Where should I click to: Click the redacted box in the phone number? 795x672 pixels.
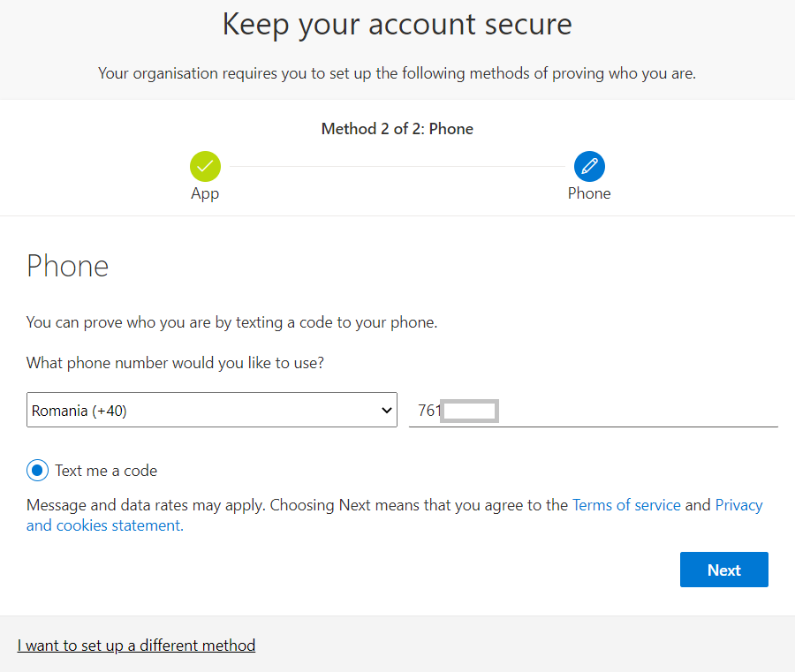click(x=470, y=411)
